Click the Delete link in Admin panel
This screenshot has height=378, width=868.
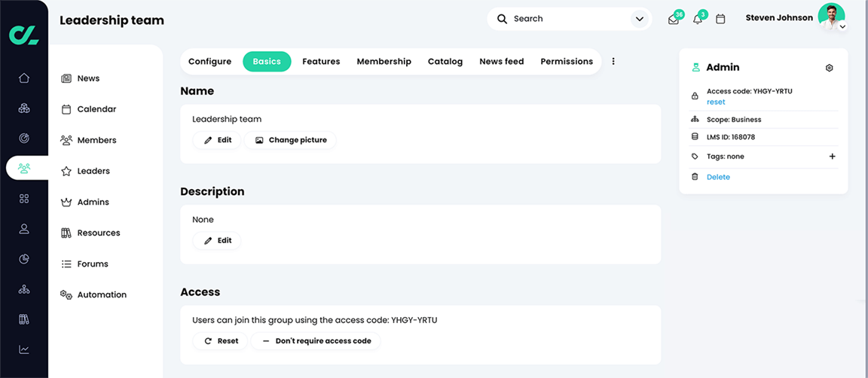718,177
